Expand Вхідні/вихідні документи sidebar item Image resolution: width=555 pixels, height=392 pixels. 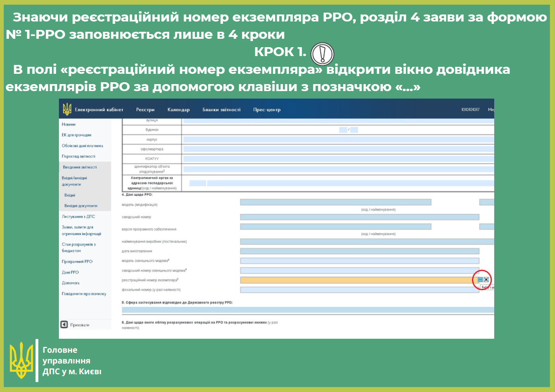pos(74,181)
